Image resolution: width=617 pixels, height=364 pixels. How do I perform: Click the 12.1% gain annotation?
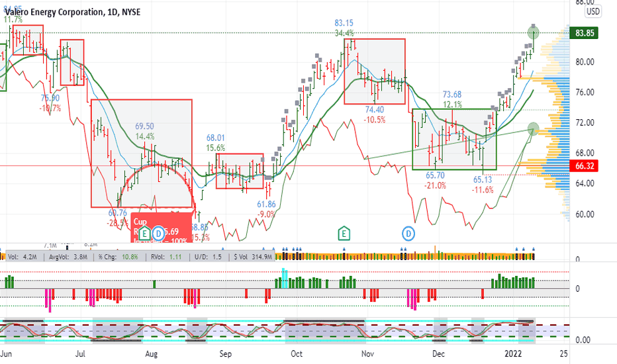click(x=452, y=105)
